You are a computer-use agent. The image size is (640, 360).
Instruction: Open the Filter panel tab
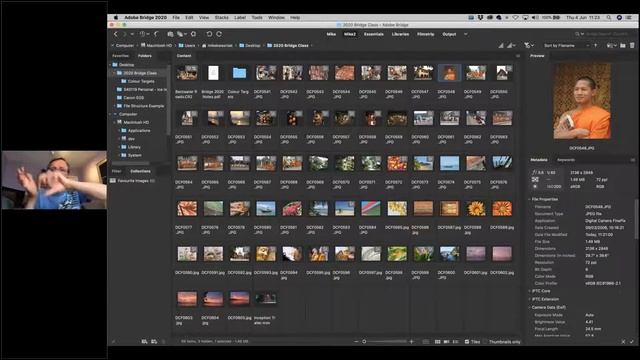117,171
